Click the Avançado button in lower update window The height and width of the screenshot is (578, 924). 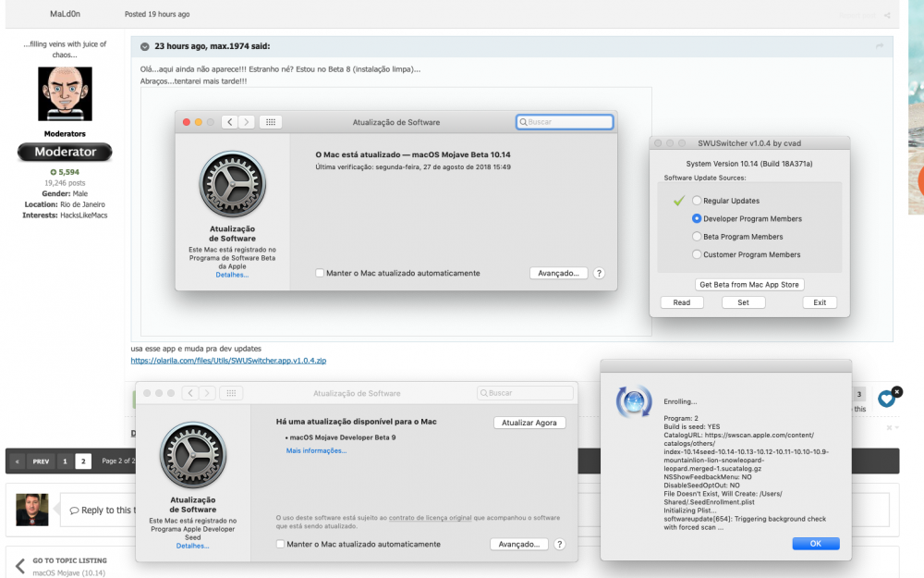(518, 545)
